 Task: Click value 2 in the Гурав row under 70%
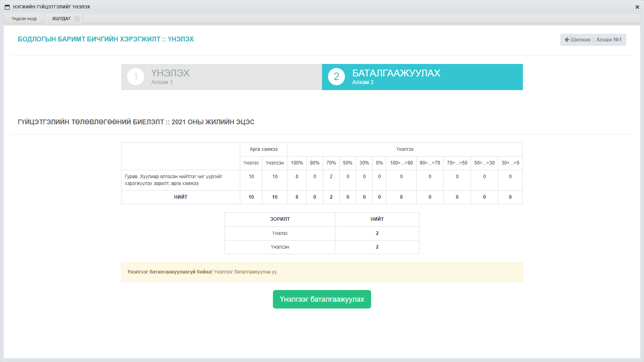[331, 177]
